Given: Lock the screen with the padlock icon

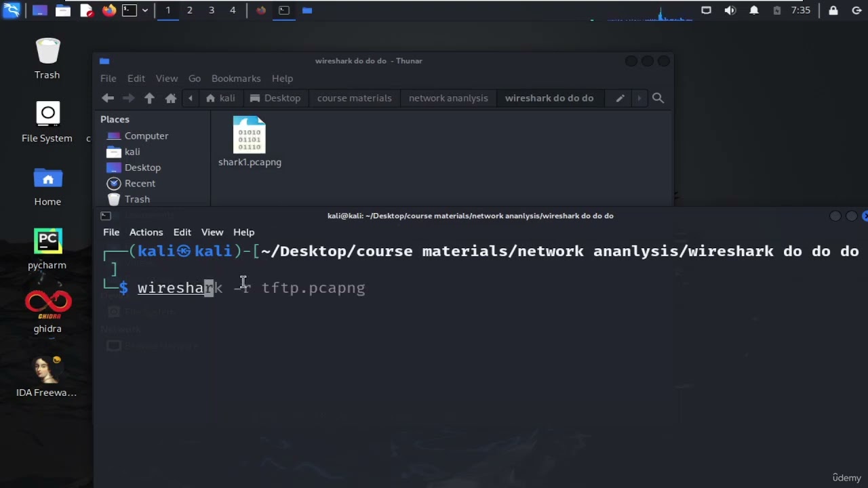Looking at the screenshot, I should 833,10.
